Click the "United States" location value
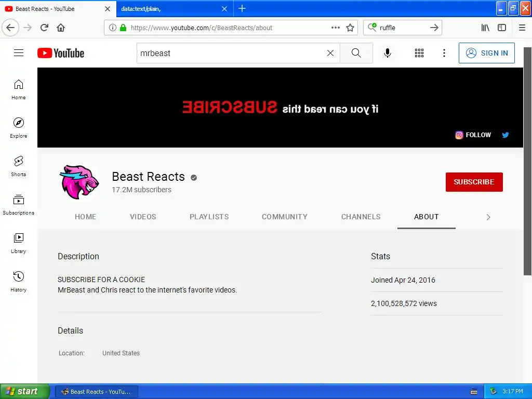The image size is (532, 399). [x=121, y=353]
